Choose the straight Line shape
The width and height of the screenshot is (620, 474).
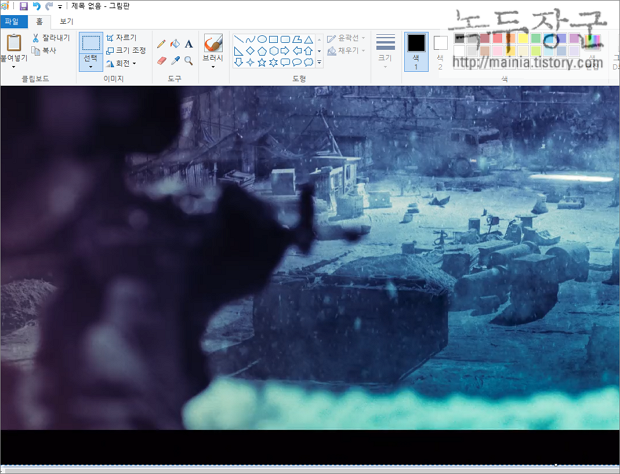coord(238,39)
